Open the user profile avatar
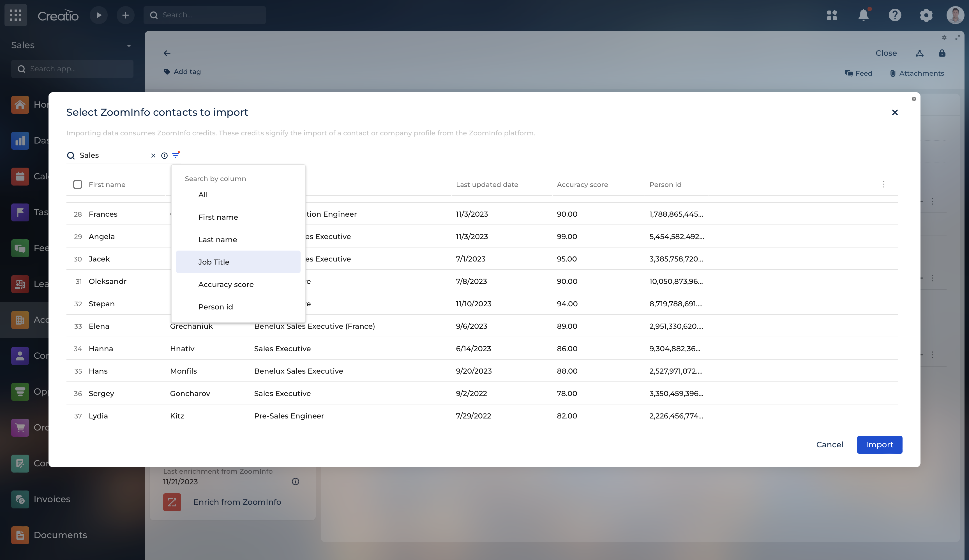The height and width of the screenshot is (560, 969). click(x=955, y=15)
